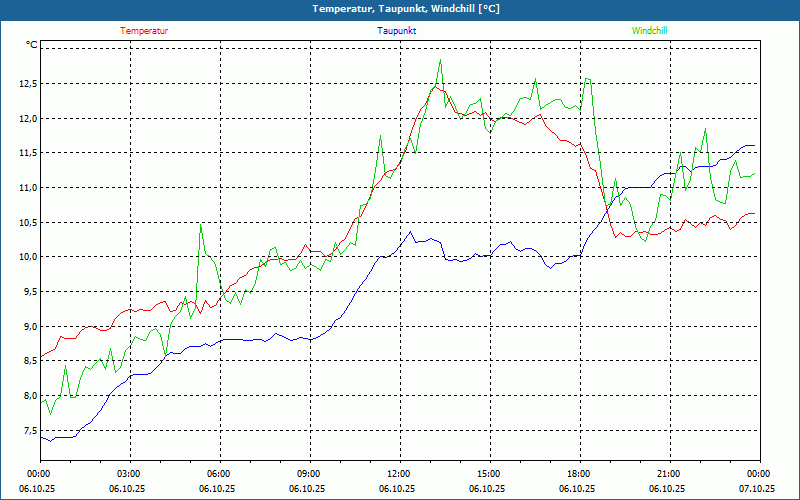
Task: Select the 15:00 time axis label
Action: click(x=488, y=474)
